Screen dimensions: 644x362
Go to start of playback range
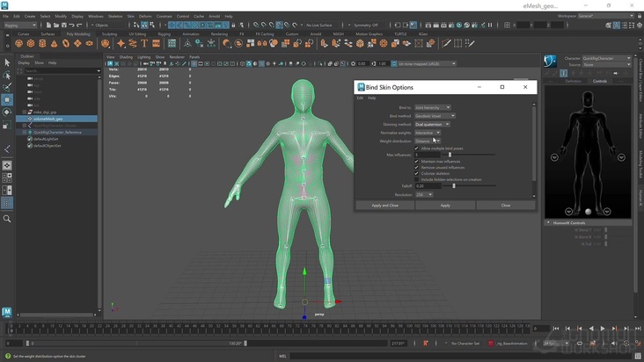pos(556,329)
